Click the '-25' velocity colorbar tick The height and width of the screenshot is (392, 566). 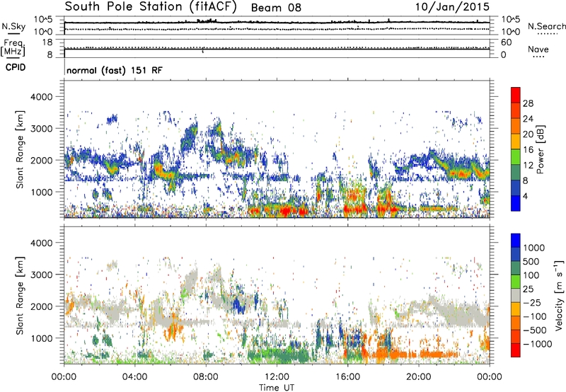pyautogui.click(x=533, y=302)
